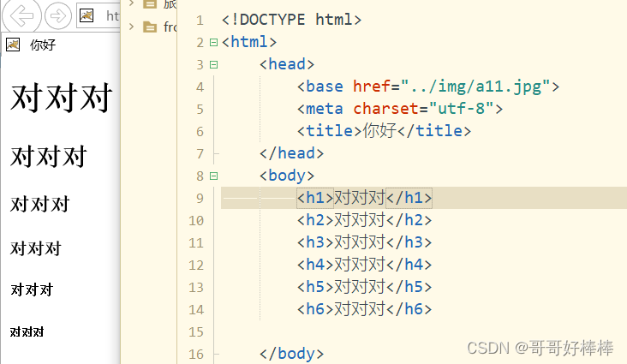This screenshot has width=627, height=364.
Task: Click the opening <head> tag text
Action: [x=287, y=64]
